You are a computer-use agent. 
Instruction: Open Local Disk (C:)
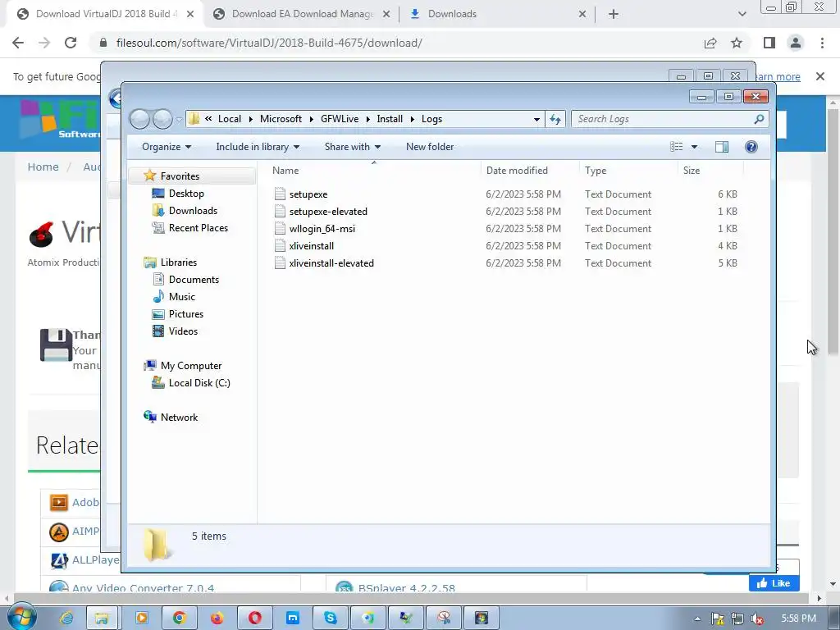pos(199,382)
